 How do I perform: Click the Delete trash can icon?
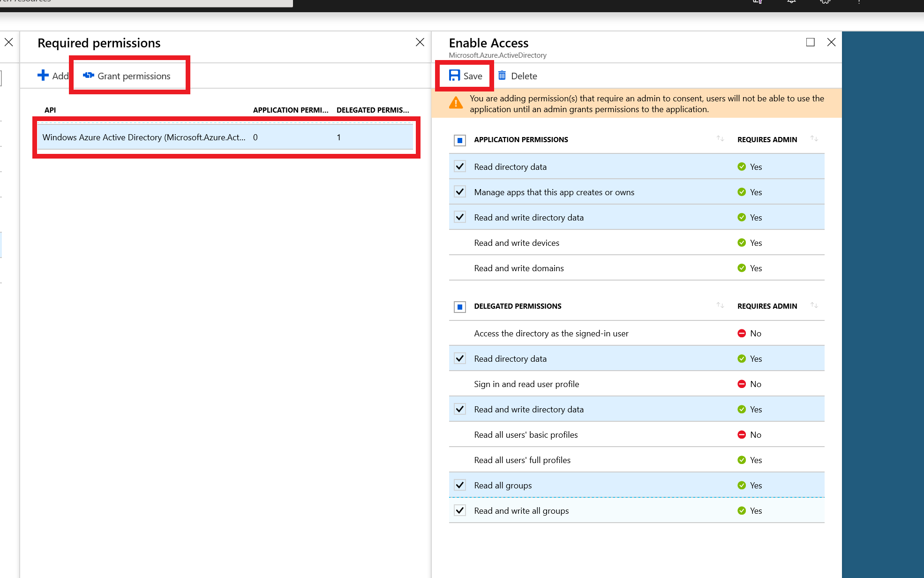point(502,76)
